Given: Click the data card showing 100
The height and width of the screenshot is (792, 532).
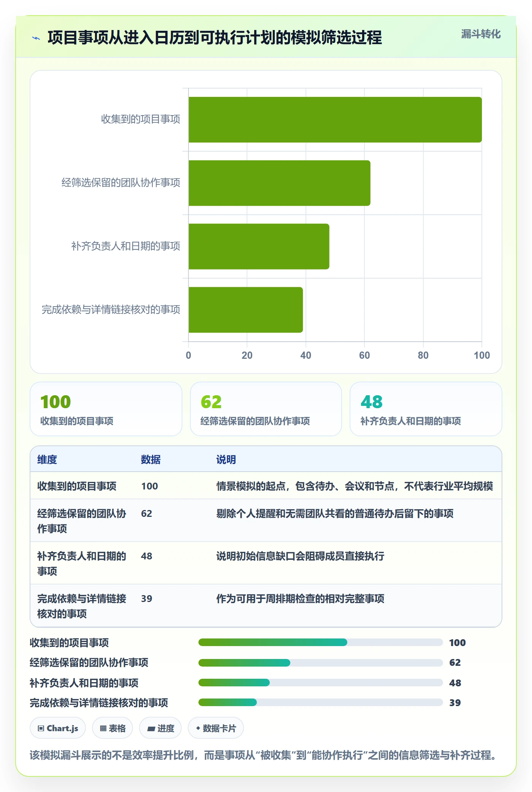Looking at the screenshot, I should [106, 409].
